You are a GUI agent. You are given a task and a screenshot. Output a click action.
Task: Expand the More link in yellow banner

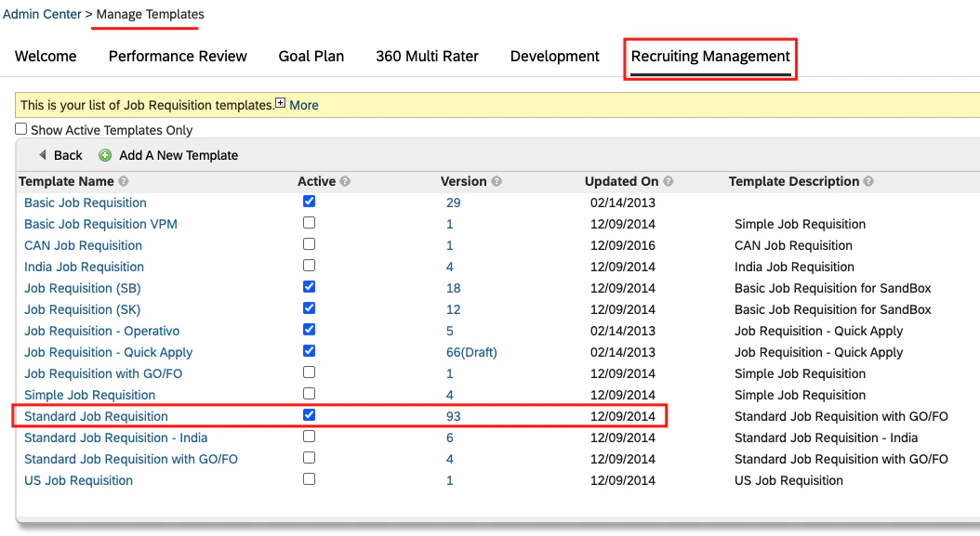304,104
